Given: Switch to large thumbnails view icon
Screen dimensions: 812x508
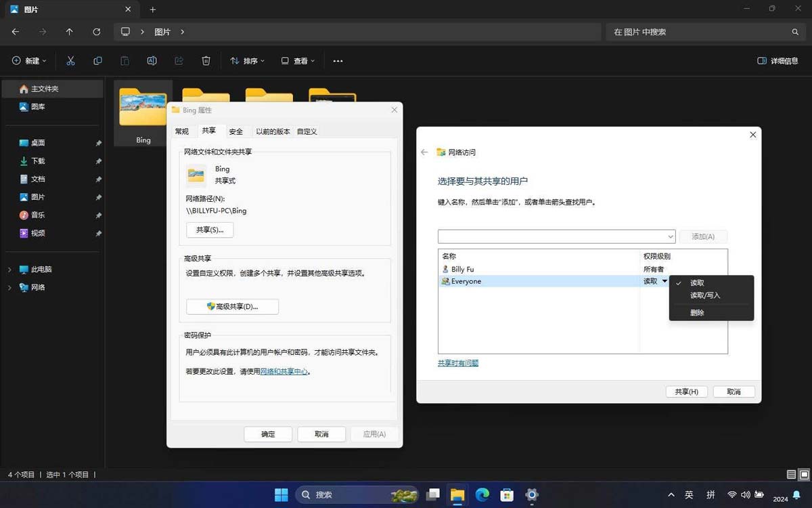Looking at the screenshot, I should click(x=804, y=475).
